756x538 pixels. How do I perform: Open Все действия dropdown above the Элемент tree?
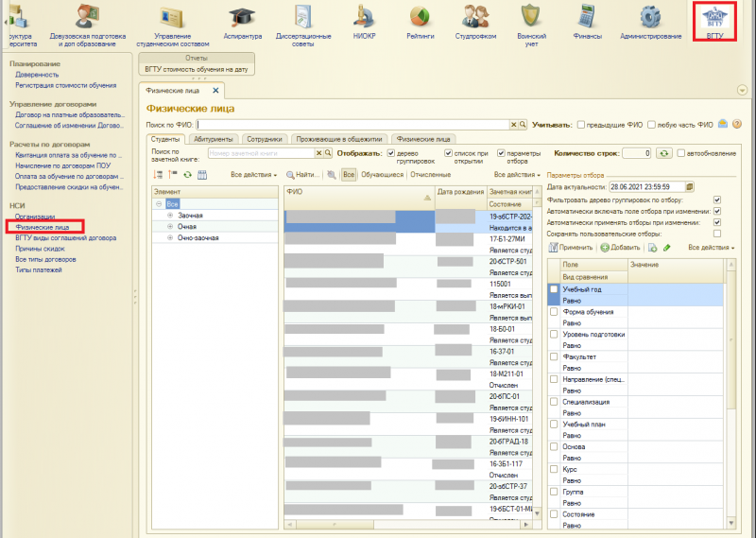point(253,175)
